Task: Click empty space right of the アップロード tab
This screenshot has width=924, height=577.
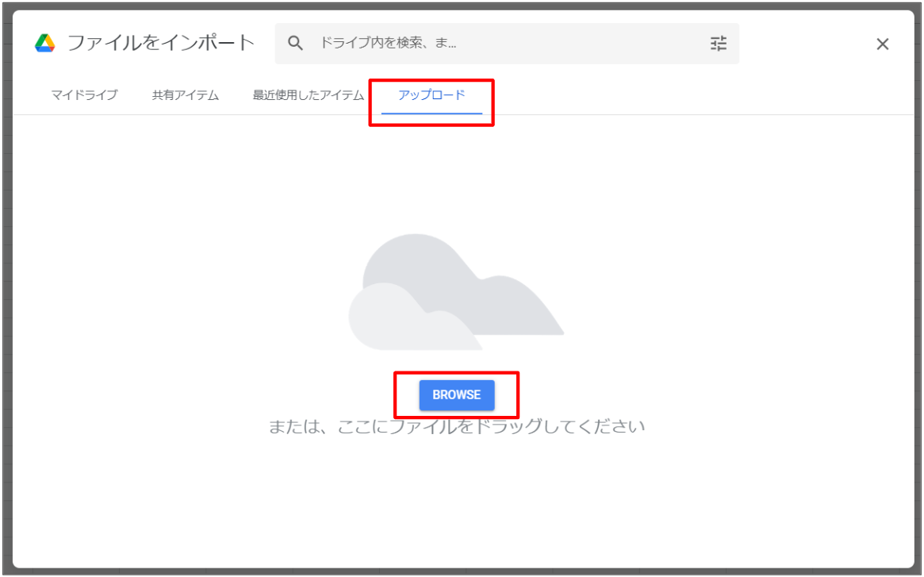Action: tap(674, 95)
